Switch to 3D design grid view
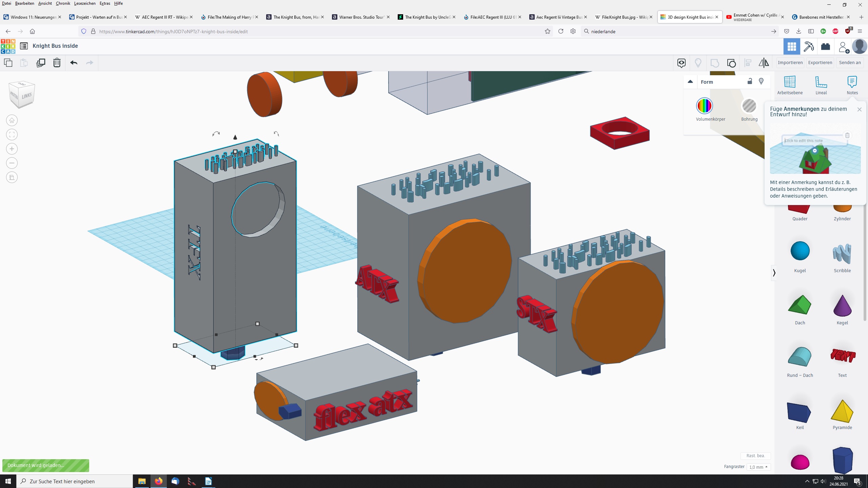This screenshot has width=868, height=488. (792, 46)
